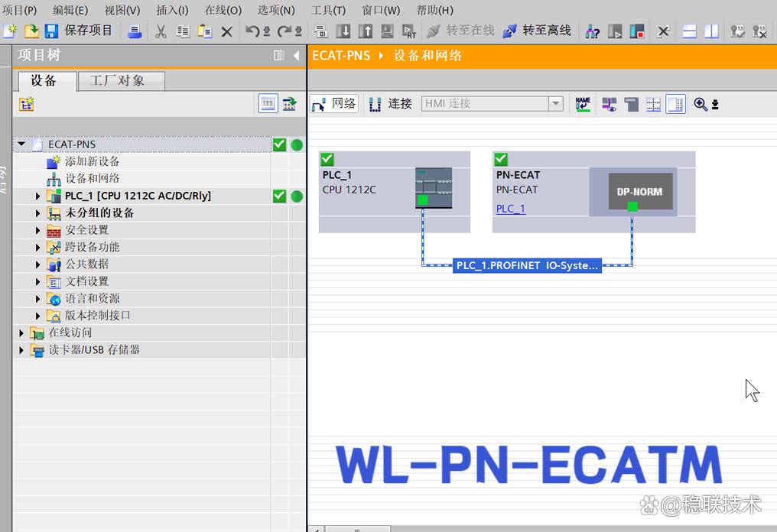Open the 在线(O) menu

point(223,10)
